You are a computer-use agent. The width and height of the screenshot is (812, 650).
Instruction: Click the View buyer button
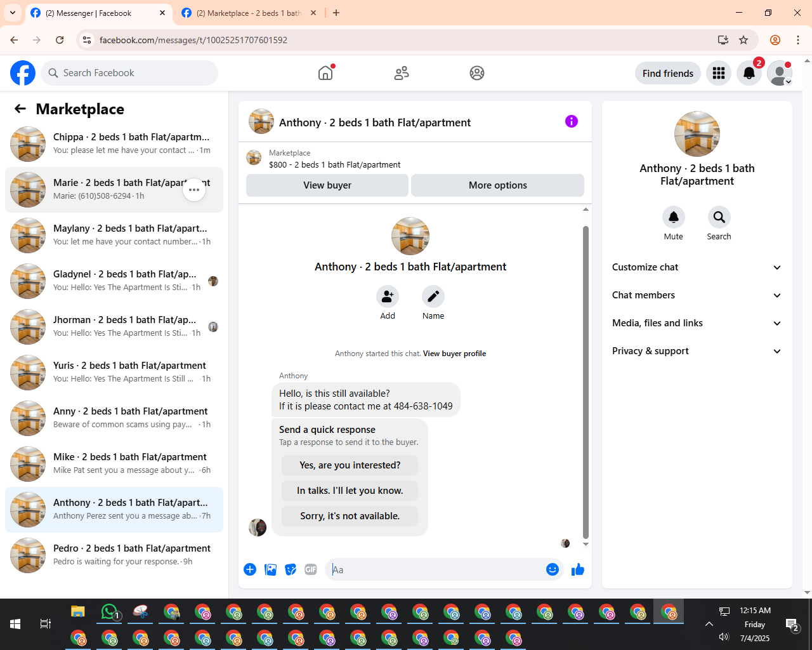(327, 185)
